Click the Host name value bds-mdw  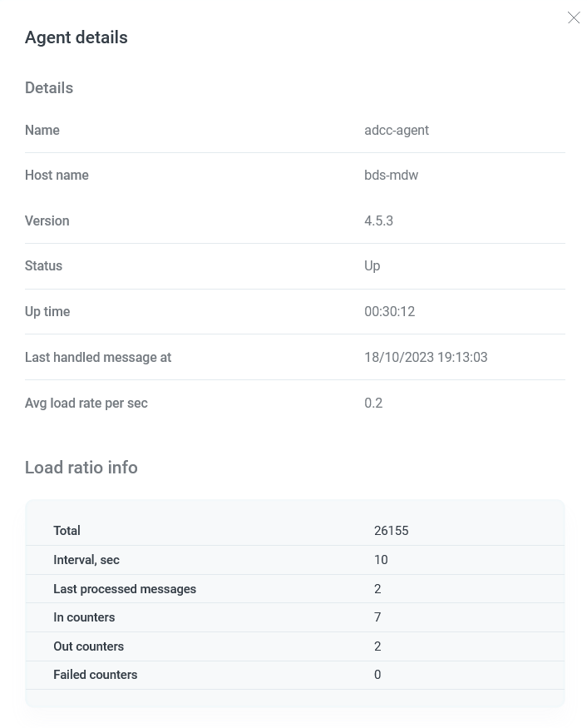[391, 175]
